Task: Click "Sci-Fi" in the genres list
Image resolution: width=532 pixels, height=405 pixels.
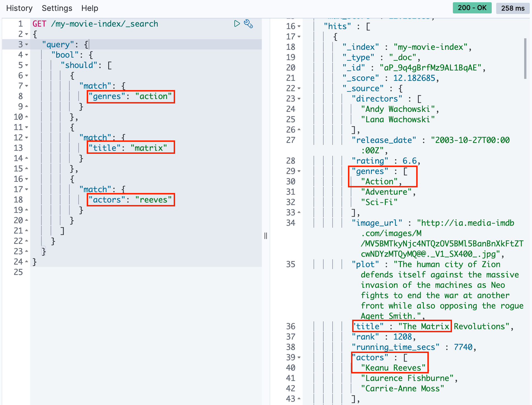Action: [379, 202]
